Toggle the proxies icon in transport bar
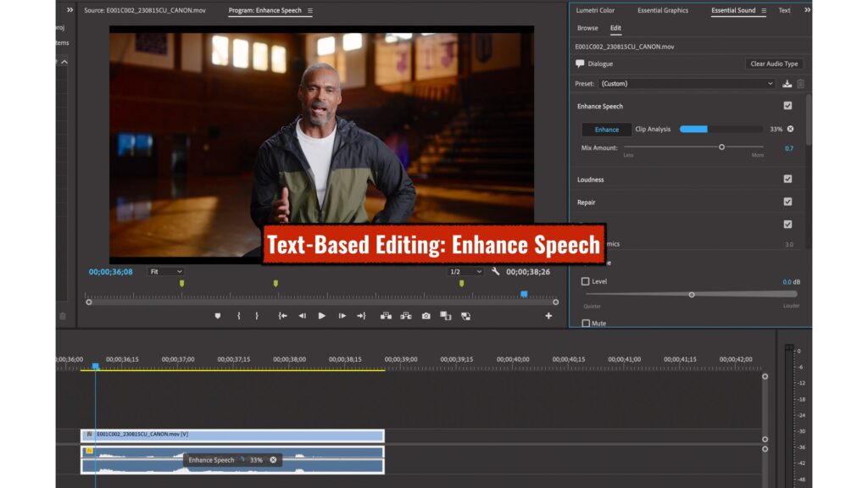The image size is (868, 488). click(465, 316)
